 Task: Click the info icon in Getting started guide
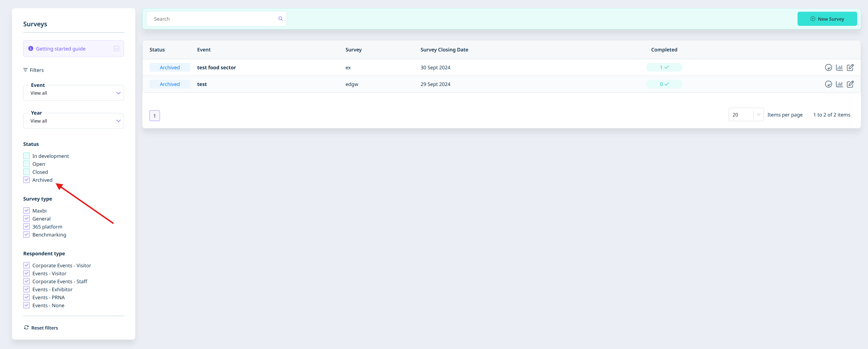point(31,49)
